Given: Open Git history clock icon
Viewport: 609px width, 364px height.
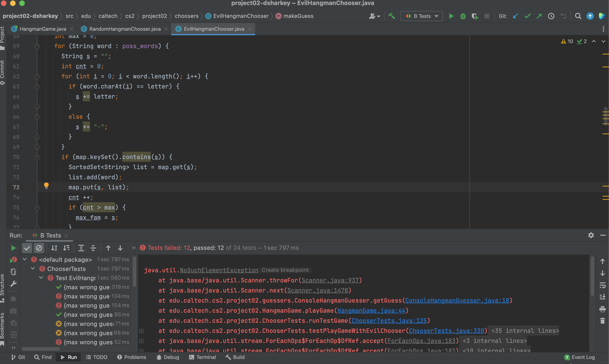Looking at the screenshot, I should click(x=551, y=16).
